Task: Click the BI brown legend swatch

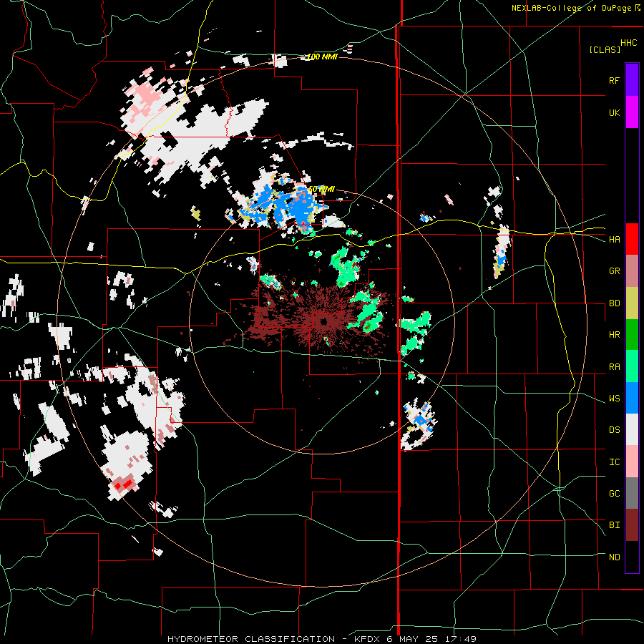Action: [x=632, y=525]
